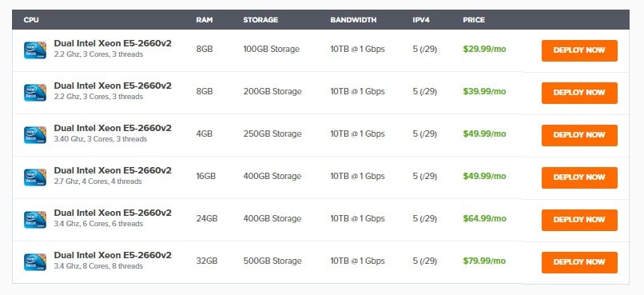Image resolution: width=644 pixels, height=295 pixels.
Task: Click the RAM column header
Action: pos(204,20)
